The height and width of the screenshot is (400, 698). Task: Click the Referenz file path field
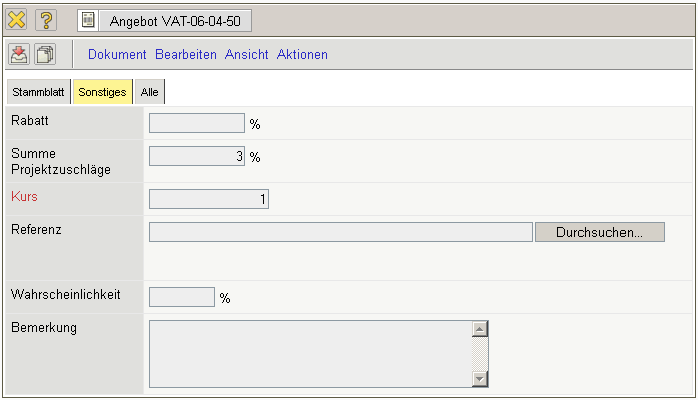click(x=340, y=232)
